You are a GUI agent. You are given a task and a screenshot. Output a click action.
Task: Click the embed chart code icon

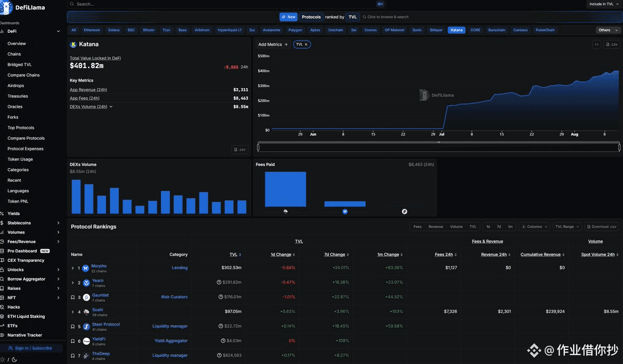(x=597, y=45)
